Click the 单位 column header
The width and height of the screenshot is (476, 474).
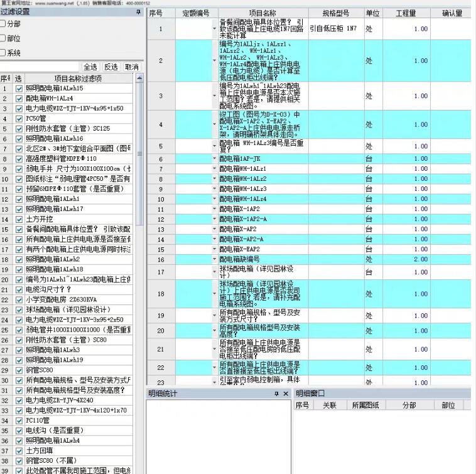tap(373, 13)
